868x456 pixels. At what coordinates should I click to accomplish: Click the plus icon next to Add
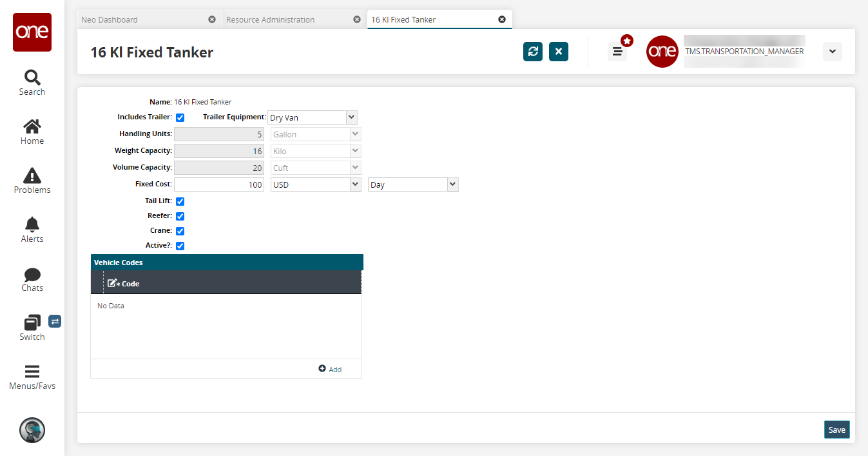[322, 369]
